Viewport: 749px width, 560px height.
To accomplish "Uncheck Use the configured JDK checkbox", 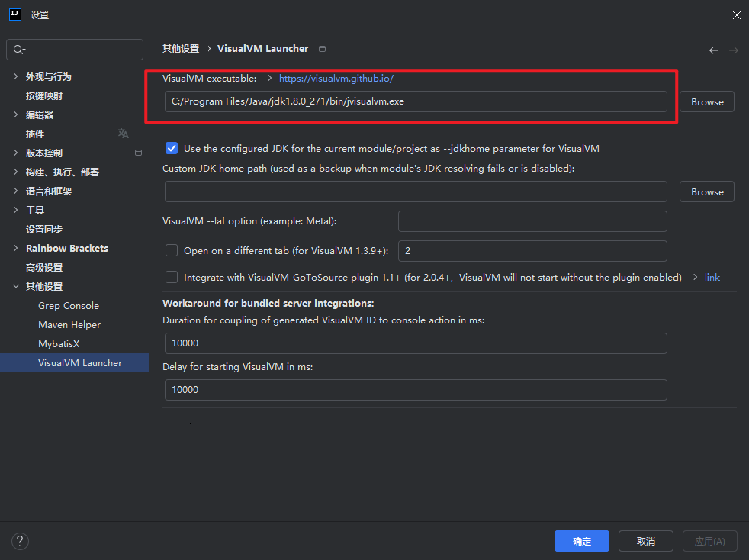I will 172,148.
